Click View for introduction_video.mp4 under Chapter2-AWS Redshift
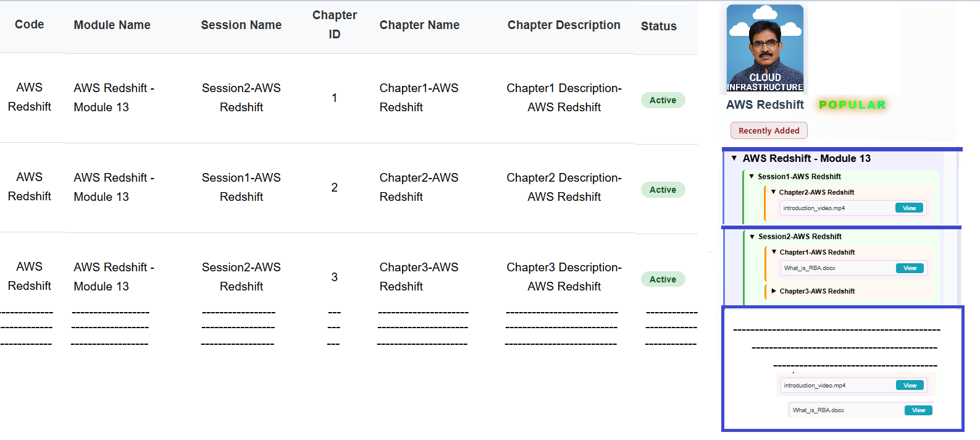The height and width of the screenshot is (440, 980). 909,208
